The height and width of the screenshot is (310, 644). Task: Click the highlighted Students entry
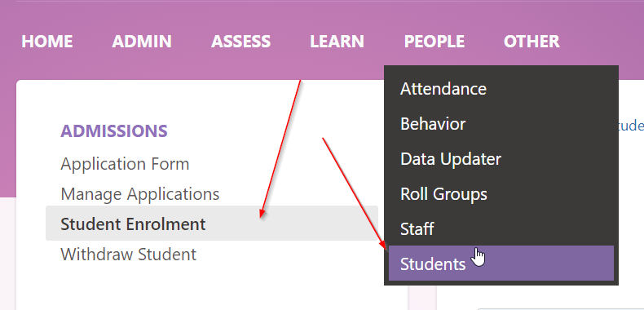[501, 263]
